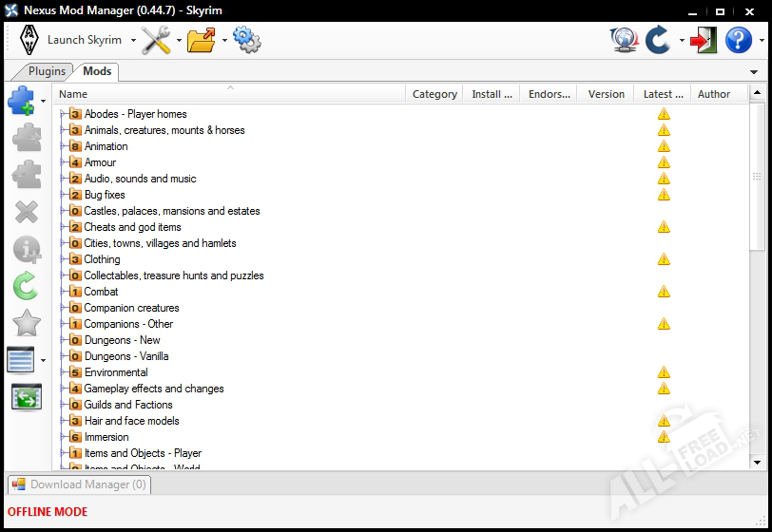The image size is (772, 532).
Task: Open the folder icon in the toolbar
Action: [x=201, y=40]
